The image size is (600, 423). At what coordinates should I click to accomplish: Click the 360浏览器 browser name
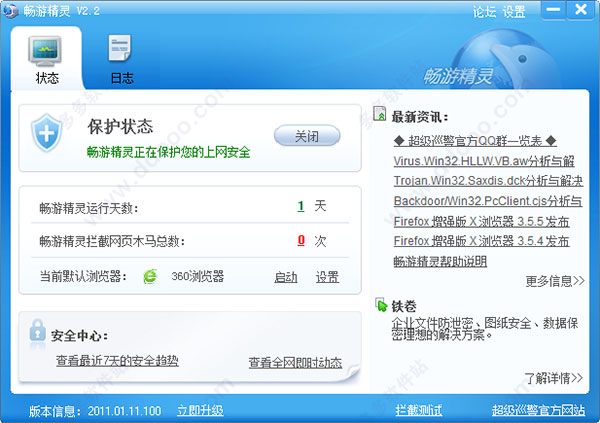(197, 276)
